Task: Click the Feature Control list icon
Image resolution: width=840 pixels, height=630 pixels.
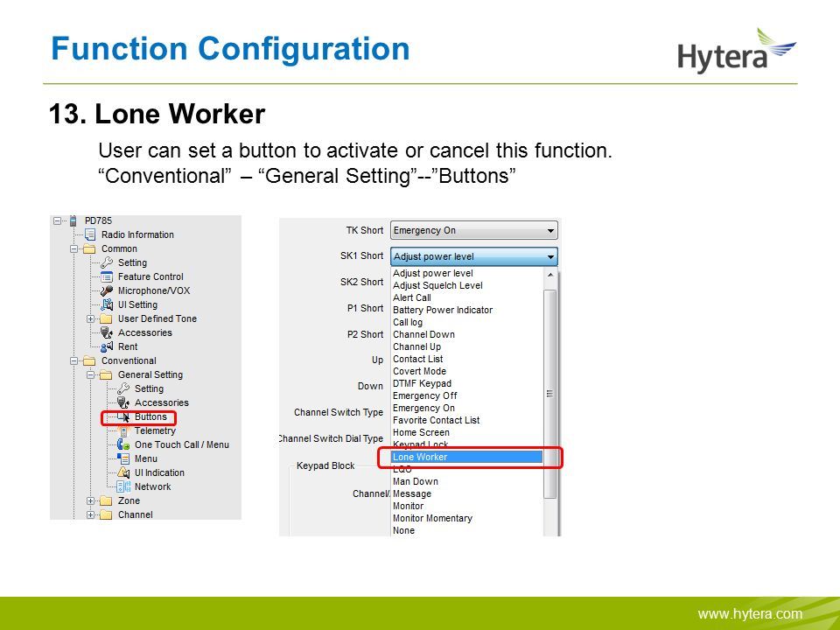Action: [x=107, y=277]
